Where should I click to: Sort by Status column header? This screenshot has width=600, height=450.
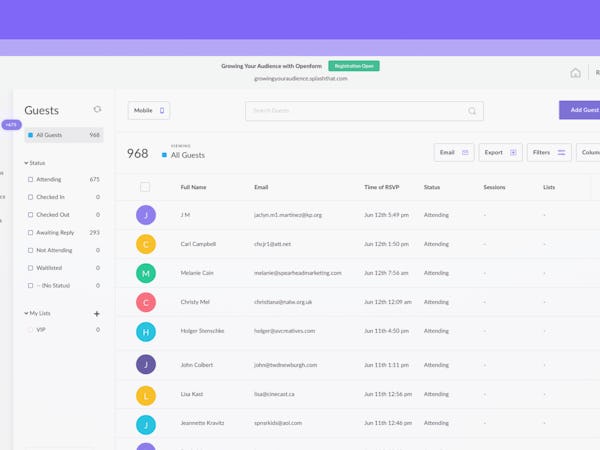click(432, 187)
